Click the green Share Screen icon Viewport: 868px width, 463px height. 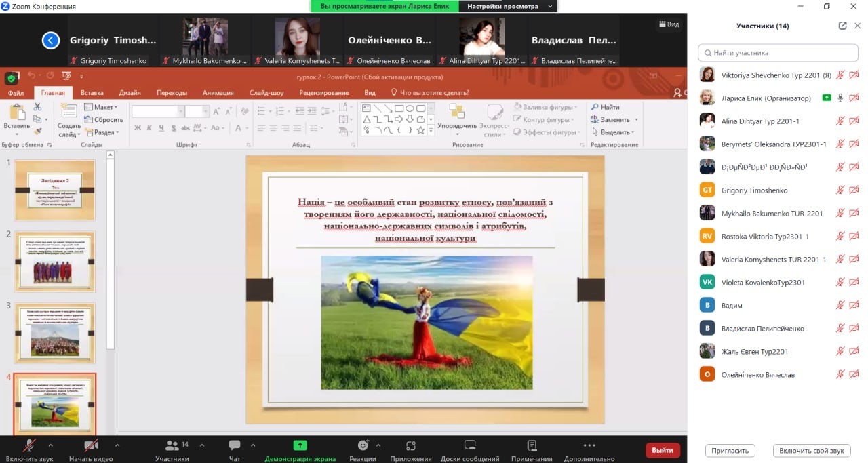300,445
